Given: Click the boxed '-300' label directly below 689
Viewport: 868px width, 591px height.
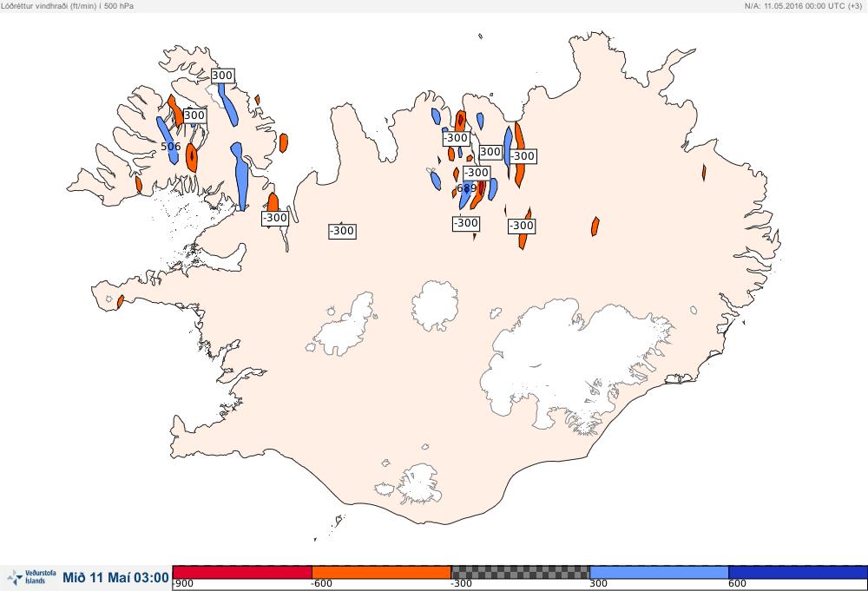Looking at the screenshot, I should [466, 223].
